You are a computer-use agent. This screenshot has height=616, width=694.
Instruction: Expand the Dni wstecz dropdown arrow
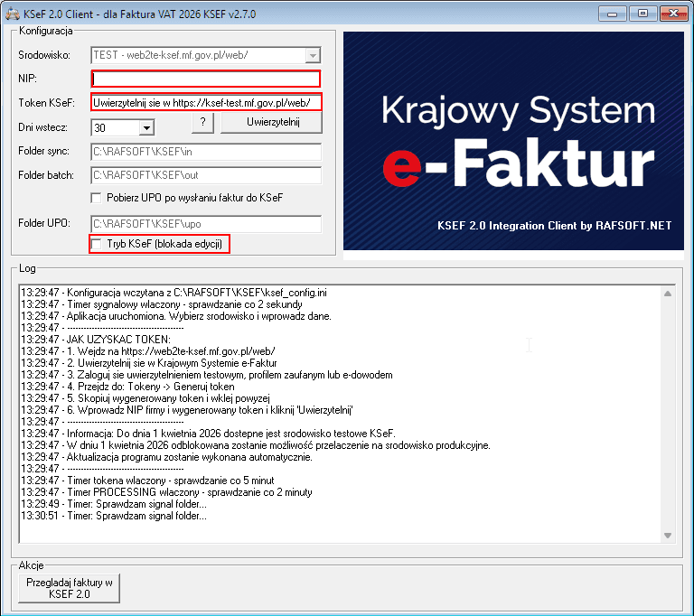tap(146, 128)
